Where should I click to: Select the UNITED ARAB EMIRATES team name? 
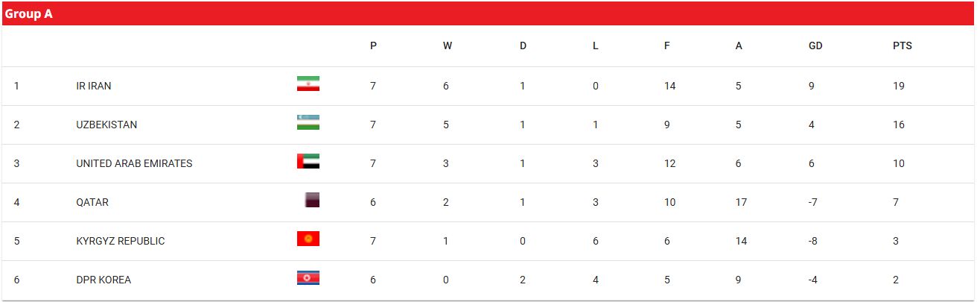tap(134, 163)
